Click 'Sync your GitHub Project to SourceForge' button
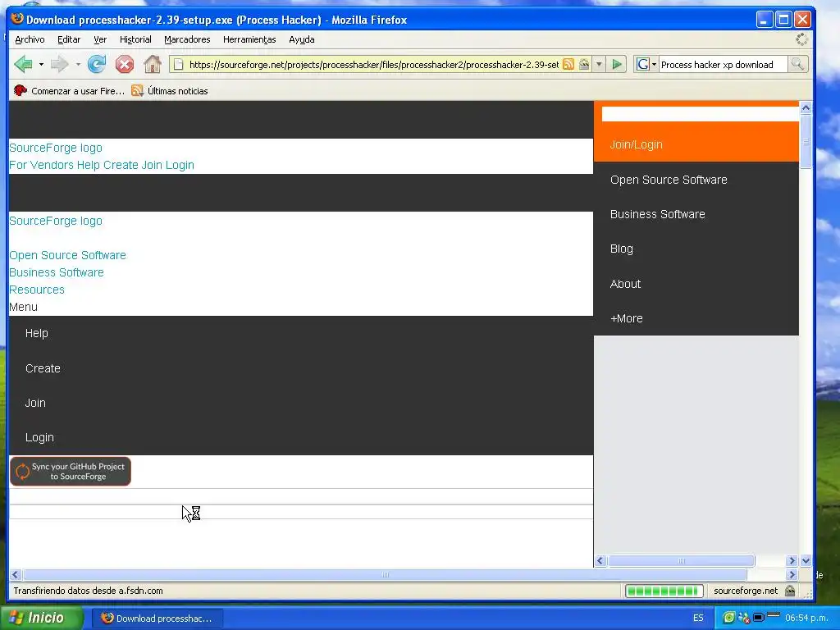The width and height of the screenshot is (840, 630). pyautogui.click(x=71, y=472)
